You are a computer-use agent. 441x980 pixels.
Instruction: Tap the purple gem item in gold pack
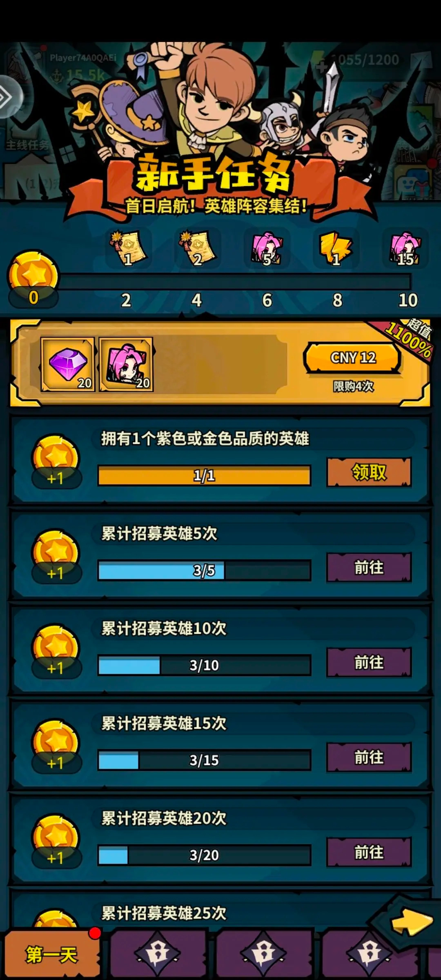(68, 365)
